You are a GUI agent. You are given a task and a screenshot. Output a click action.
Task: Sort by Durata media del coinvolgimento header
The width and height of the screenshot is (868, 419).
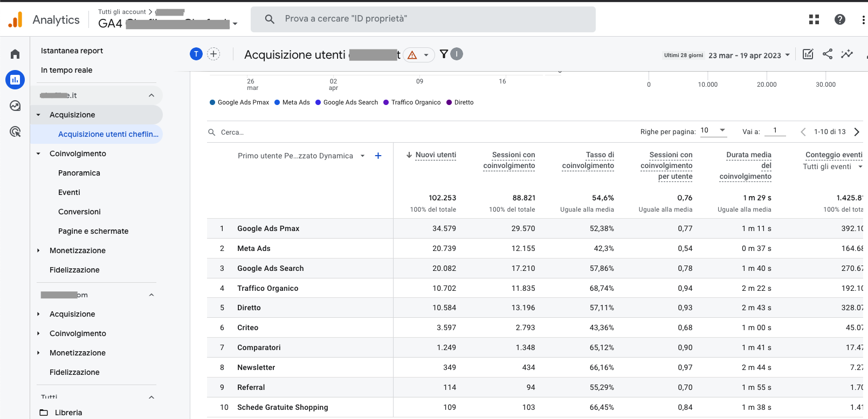[x=745, y=165]
